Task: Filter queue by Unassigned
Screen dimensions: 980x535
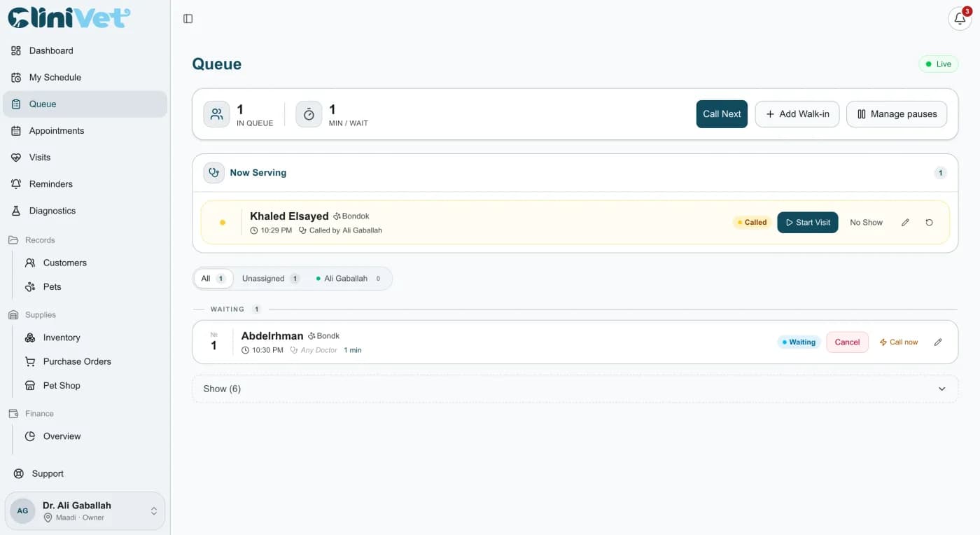Action: pos(271,279)
